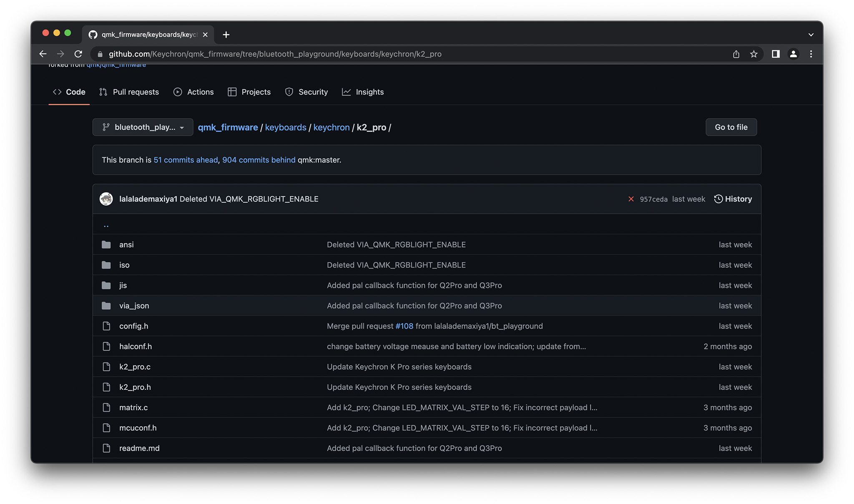This screenshot has height=504, width=854.
Task: Switch to Pull requests tab
Action: (129, 92)
